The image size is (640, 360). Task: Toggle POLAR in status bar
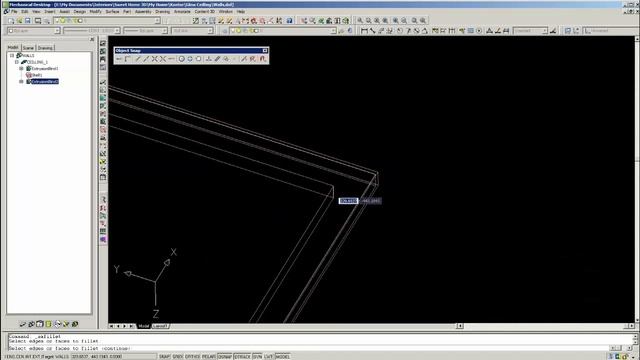[209, 357]
